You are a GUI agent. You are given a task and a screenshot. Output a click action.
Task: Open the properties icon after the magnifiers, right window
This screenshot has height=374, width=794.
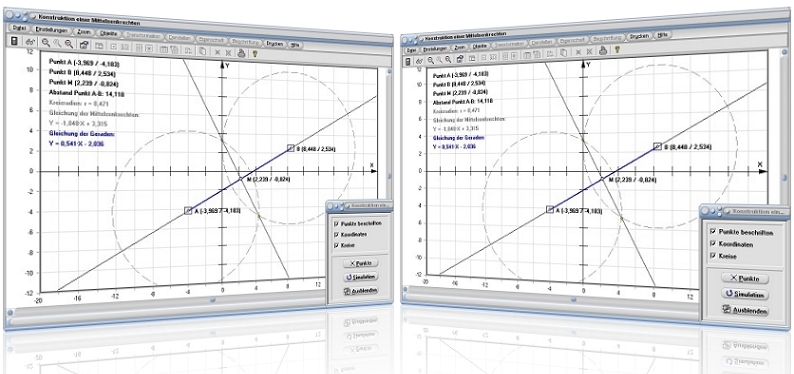pyautogui.click(x=460, y=59)
